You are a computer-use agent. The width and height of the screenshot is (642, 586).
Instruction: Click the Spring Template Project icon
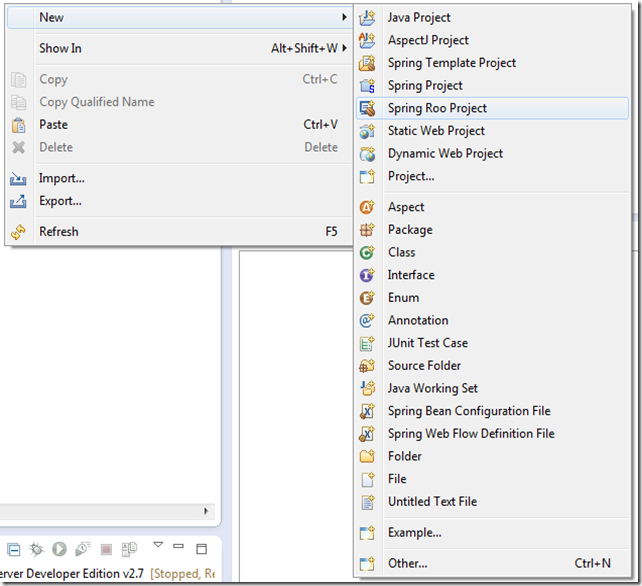(x=367, y=63)
